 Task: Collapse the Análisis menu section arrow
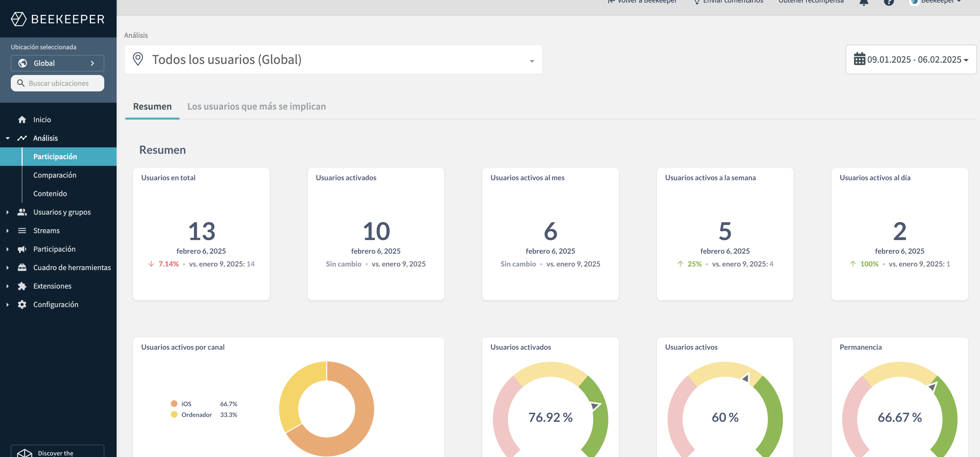coord(8,138)
